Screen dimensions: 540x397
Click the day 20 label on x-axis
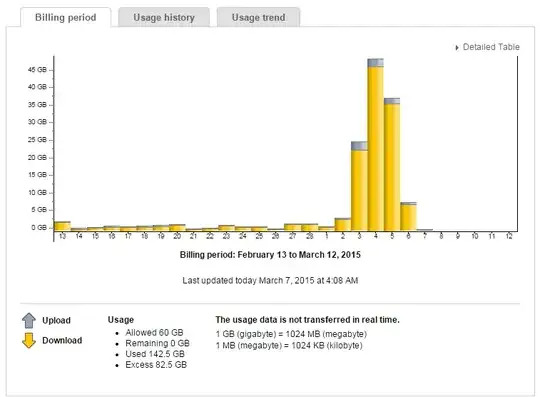click(x=177, y=236)
